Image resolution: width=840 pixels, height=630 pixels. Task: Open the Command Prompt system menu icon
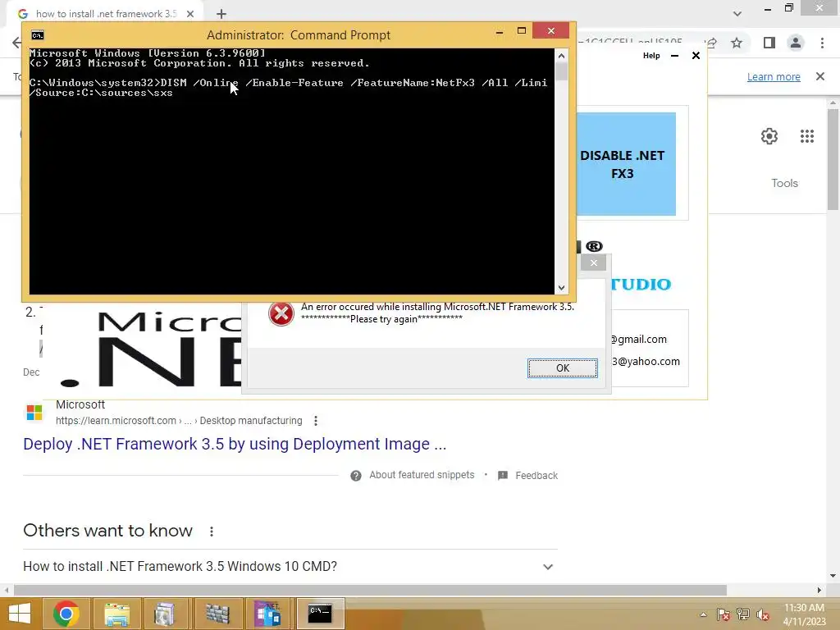pyautogui.click(x=38, y=35)
